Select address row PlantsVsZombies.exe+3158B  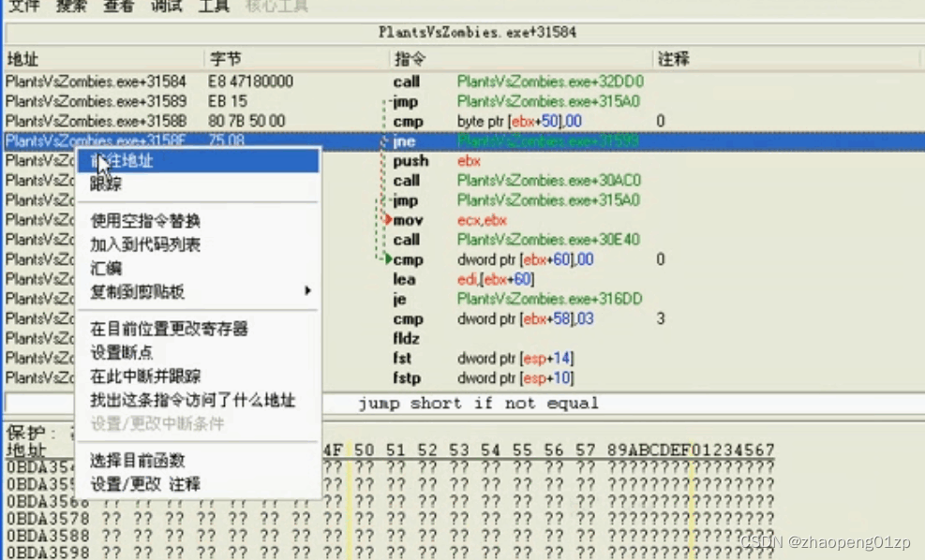97,121
